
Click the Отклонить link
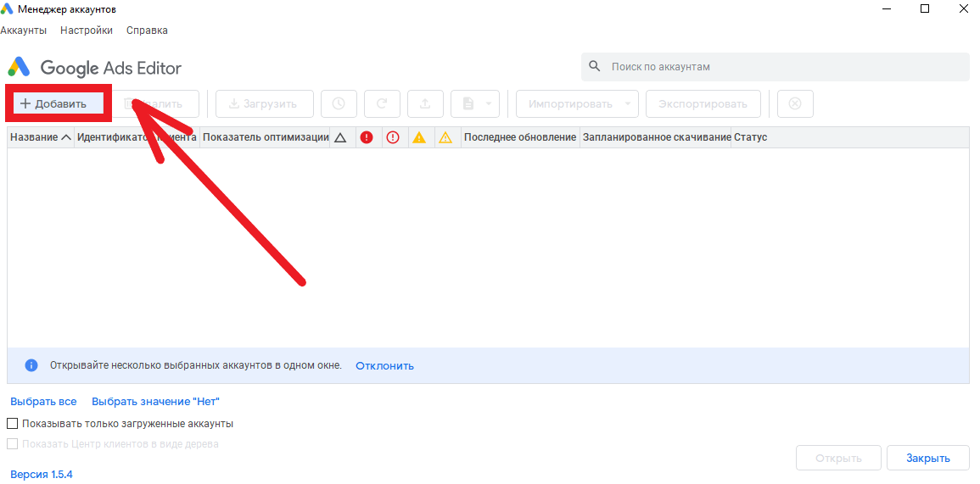(384, 366)
